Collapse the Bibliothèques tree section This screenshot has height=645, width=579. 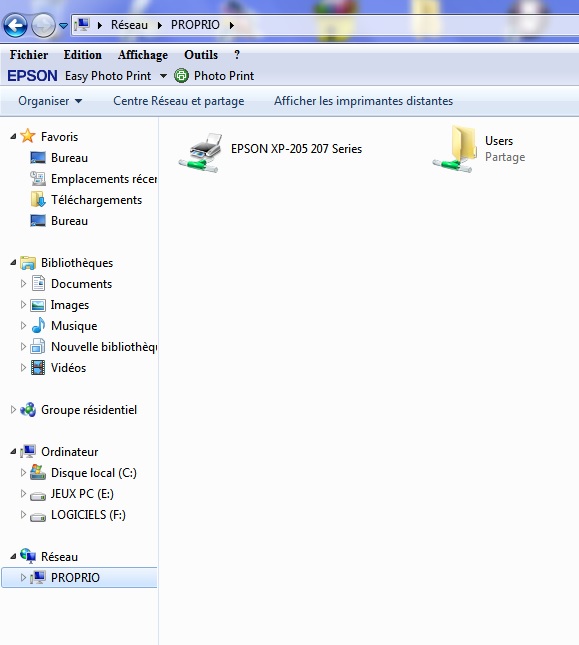point(13,262)
